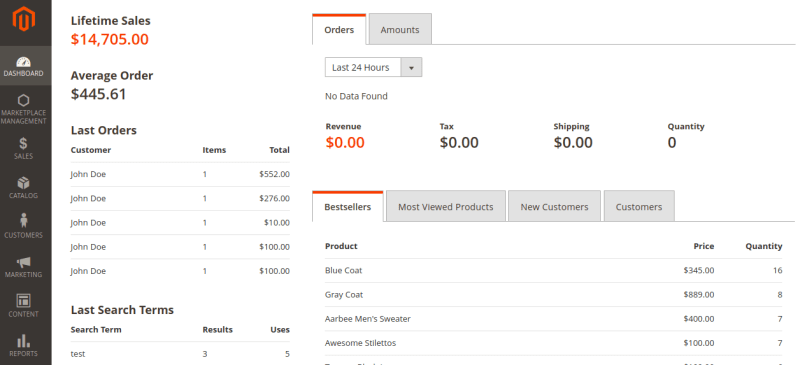
Task: Open Marketplace Management hexagon icon
Action: click(23, 100)
